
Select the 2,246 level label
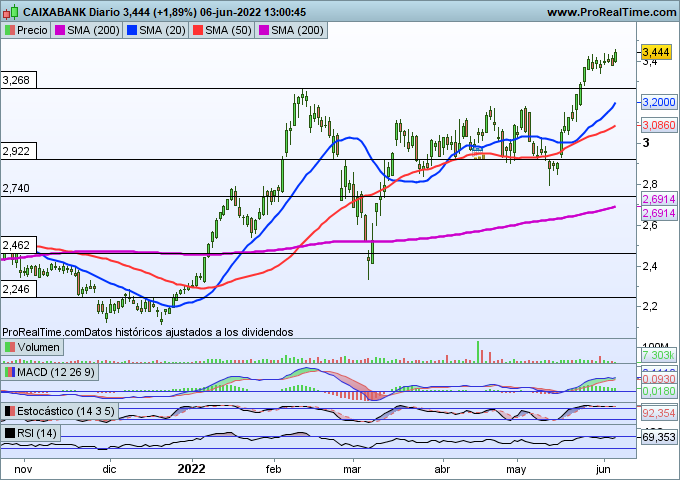pos(18,289)
